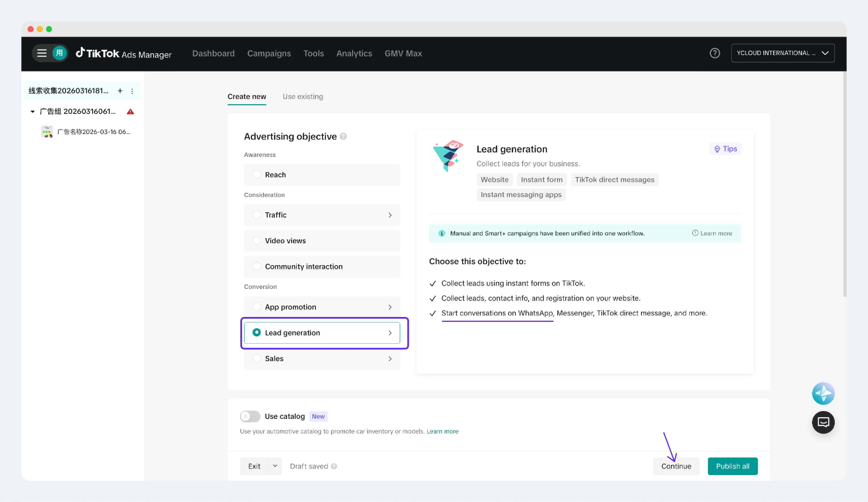
Task: Expand the Traffic objective chevron
Action: pyautogui.click(x=390, y=215)
